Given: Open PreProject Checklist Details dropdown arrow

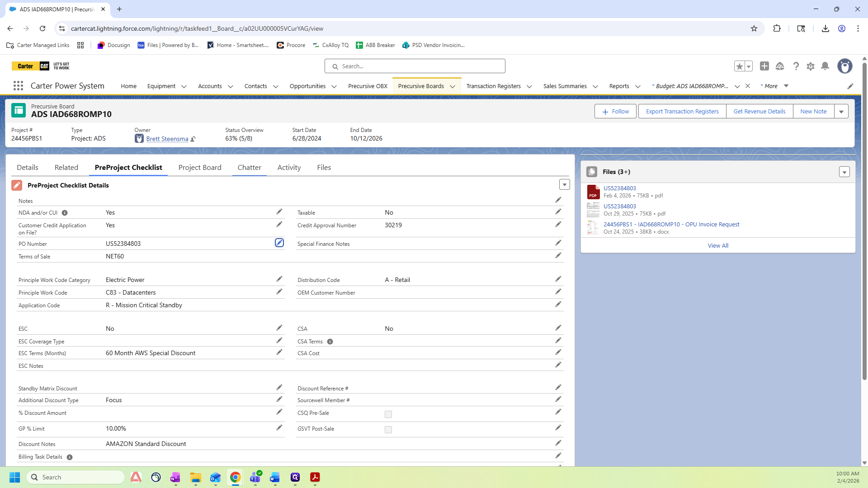Looking at the screenshot, I should [564, 185].
